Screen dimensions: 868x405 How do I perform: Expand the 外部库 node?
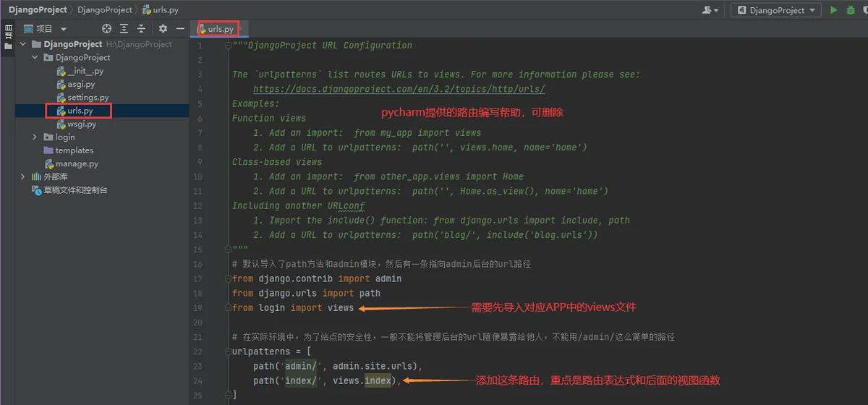tap(22, 176)
